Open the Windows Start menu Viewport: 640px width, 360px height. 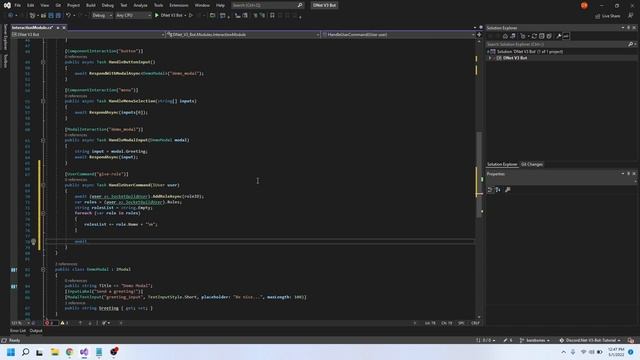click(11, 352)
